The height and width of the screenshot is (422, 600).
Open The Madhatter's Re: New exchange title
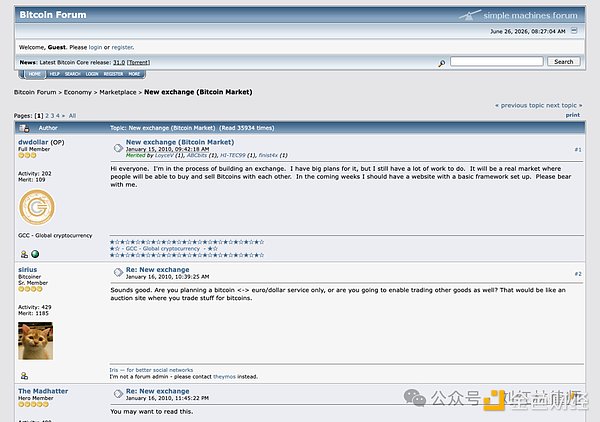coord(158,391)
